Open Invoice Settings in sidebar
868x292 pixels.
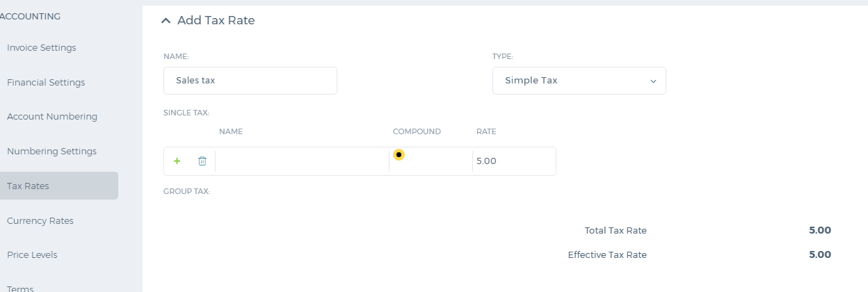(x=42, y=48)
